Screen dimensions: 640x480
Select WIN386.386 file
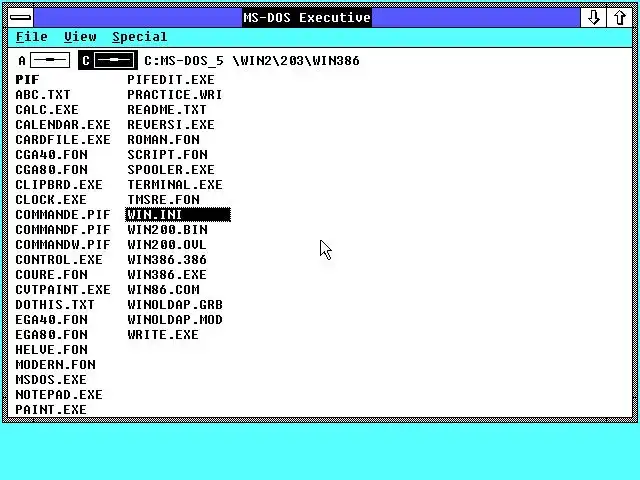pyautogui.click(x=167, y=260)
